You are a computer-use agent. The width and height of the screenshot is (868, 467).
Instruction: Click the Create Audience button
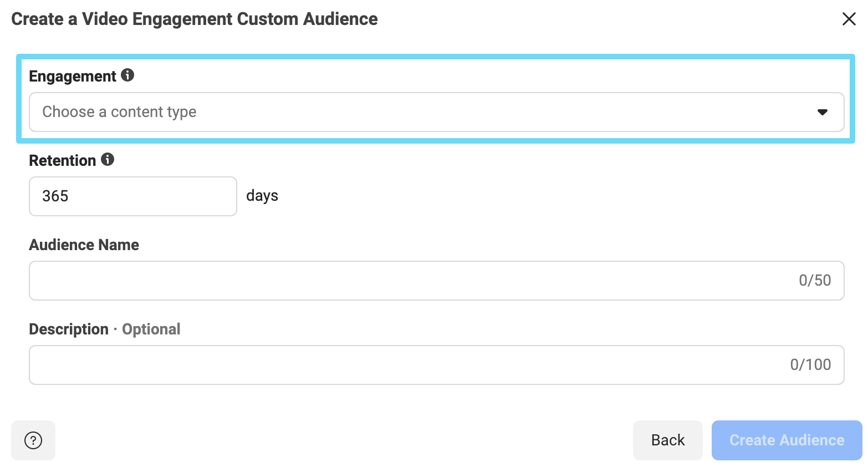pyautogui.click(x=786, y=440)
